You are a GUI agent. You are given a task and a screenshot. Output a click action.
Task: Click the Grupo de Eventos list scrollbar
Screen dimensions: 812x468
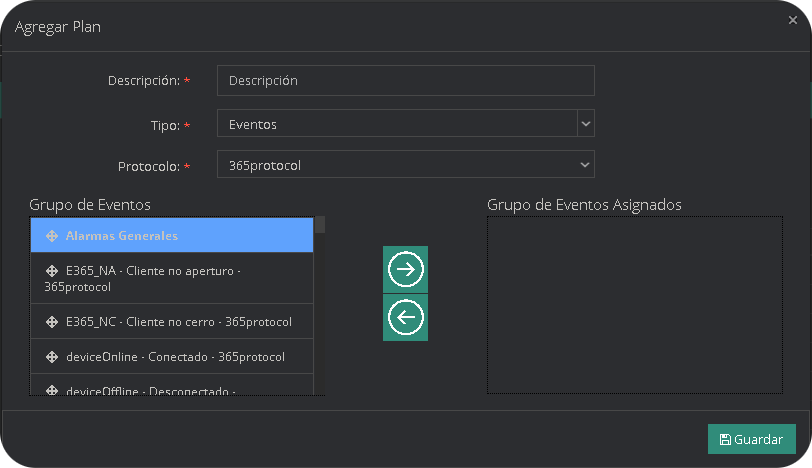click(320, 300)
